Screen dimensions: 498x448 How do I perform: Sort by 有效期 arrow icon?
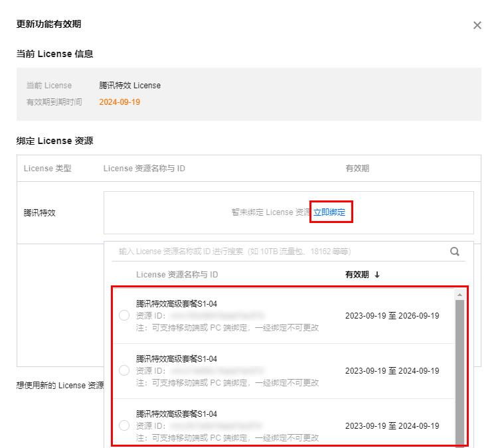tap(377, 275)
